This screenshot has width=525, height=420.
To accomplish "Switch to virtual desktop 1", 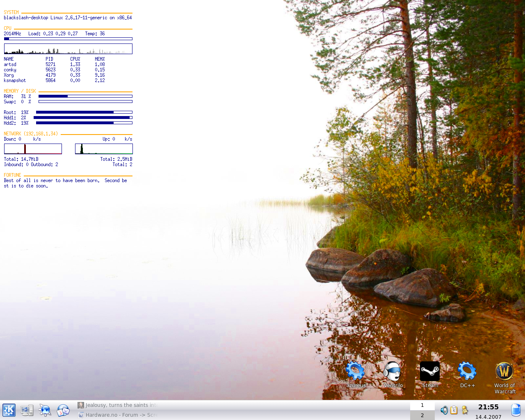I will (422, 405).
